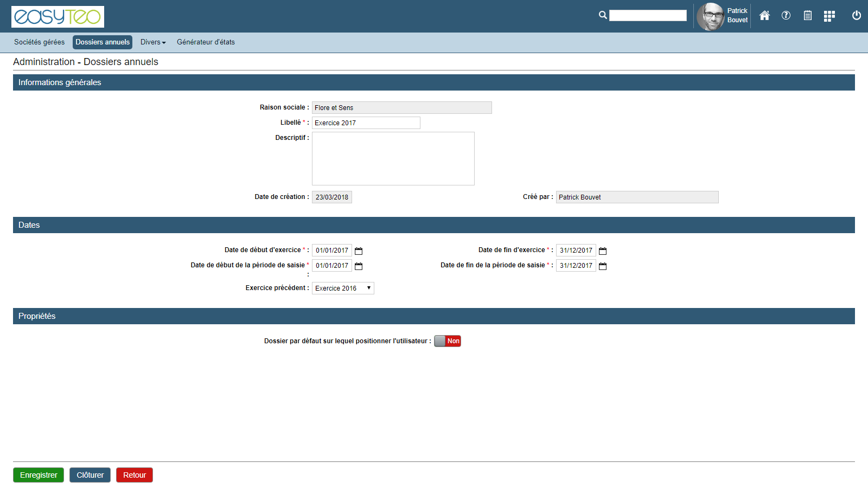868x488 pixels.
Task: Expand the Exercice précédent dropdown
Action: (x=343, y=288)
